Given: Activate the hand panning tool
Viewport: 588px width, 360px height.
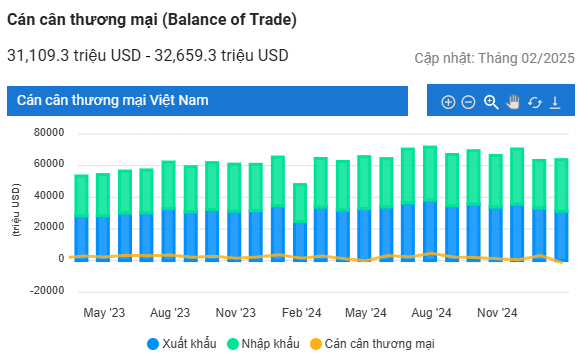Looking at the screenshot, I should point(513,102).
